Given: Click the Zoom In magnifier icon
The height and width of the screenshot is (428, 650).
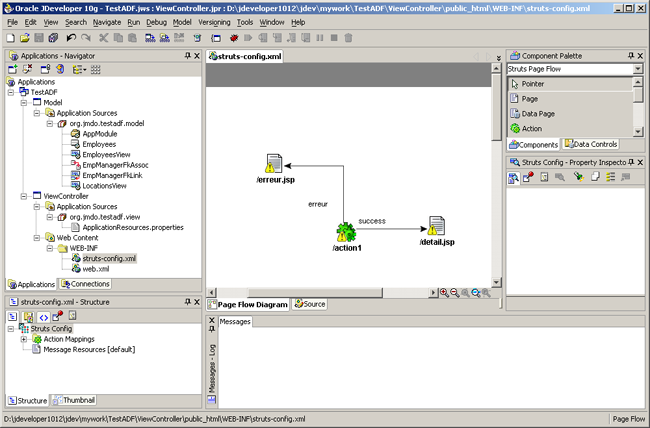Looking at the screenshot, I should click(x=445, y=292).
